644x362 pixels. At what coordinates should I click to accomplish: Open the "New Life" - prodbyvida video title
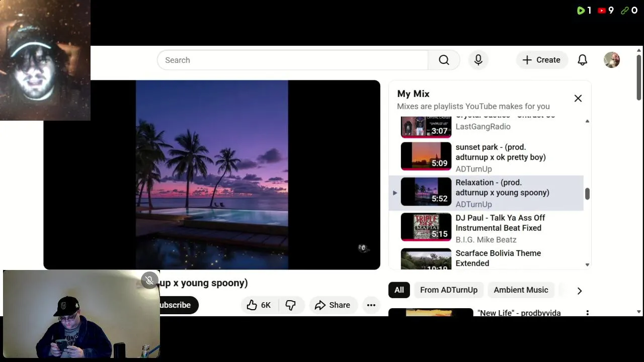[x=519, y=313]
